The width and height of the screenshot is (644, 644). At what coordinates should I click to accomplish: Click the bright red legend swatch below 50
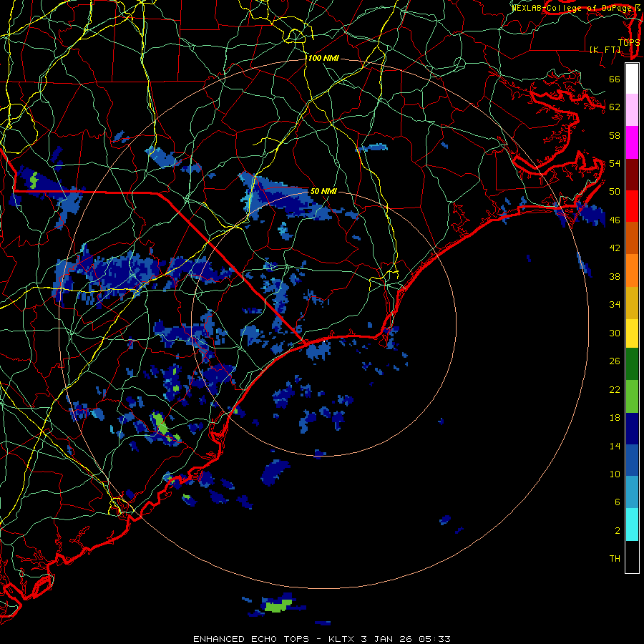[632, 206]
